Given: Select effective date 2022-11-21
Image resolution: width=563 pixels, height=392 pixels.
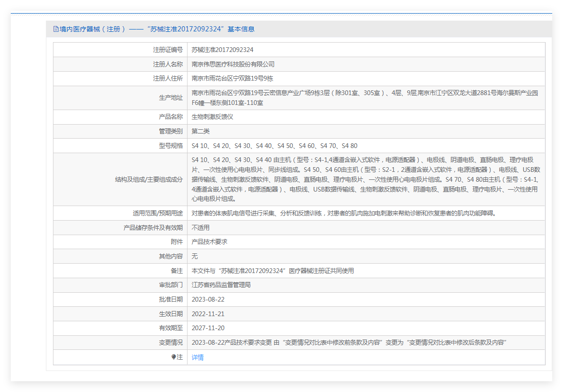Looking at the screenshot, I should click(x=208, y=314).
